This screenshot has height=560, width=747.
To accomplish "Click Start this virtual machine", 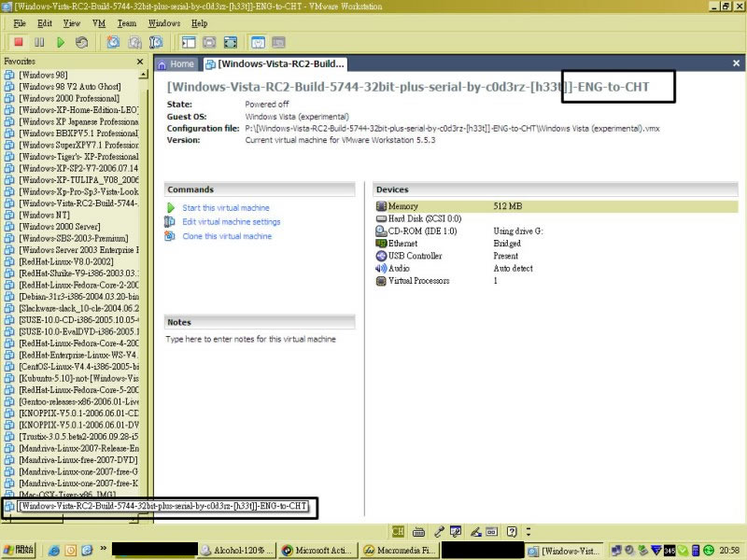I will (x=226, y=208).
